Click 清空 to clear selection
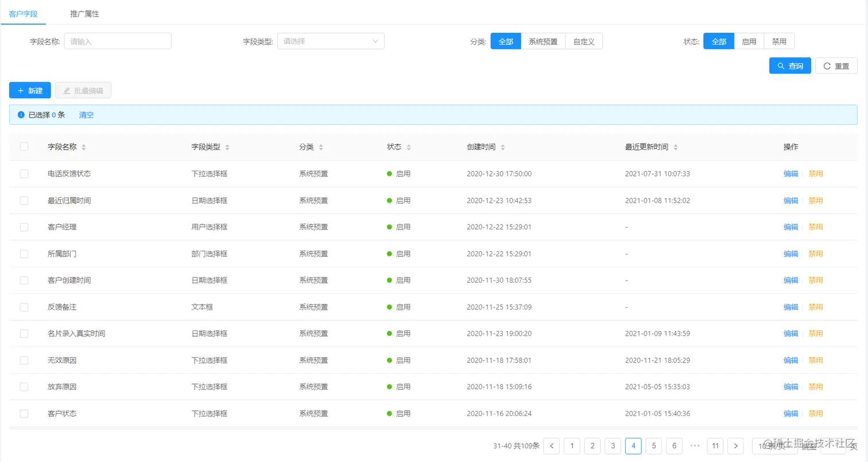 [86, 115]
